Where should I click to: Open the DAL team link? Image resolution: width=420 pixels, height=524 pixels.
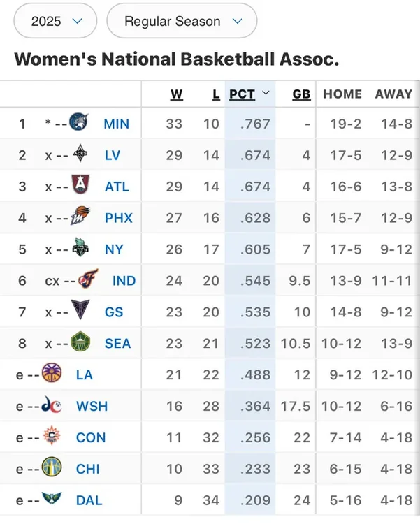pos(89,500)
